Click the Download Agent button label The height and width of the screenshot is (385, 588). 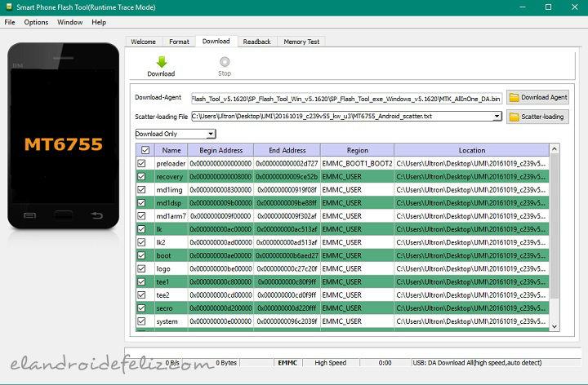tap(544, 97)
